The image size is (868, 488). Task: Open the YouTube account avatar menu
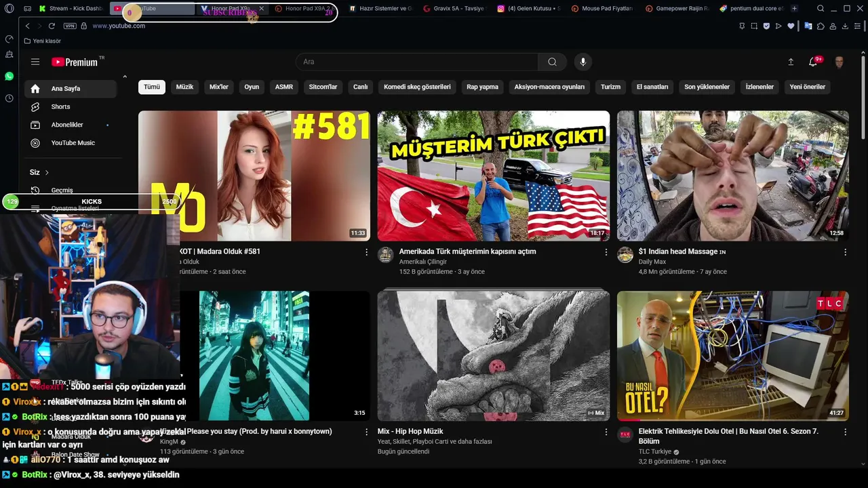(x=840, y=62)
